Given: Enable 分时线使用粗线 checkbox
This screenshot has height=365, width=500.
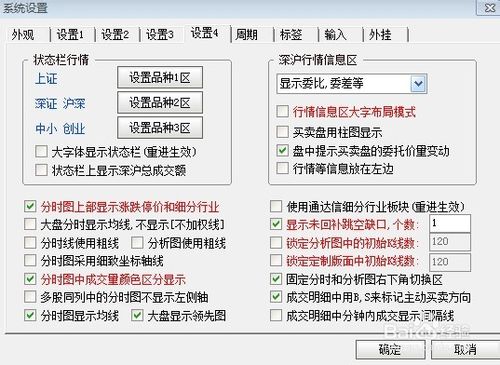Looking at the screenshot, I should [x=30, y=243].
